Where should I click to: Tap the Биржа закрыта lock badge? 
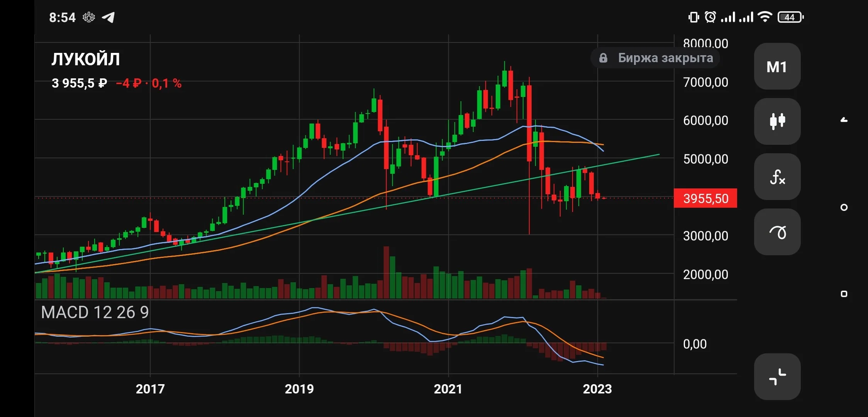coord(655,58)
